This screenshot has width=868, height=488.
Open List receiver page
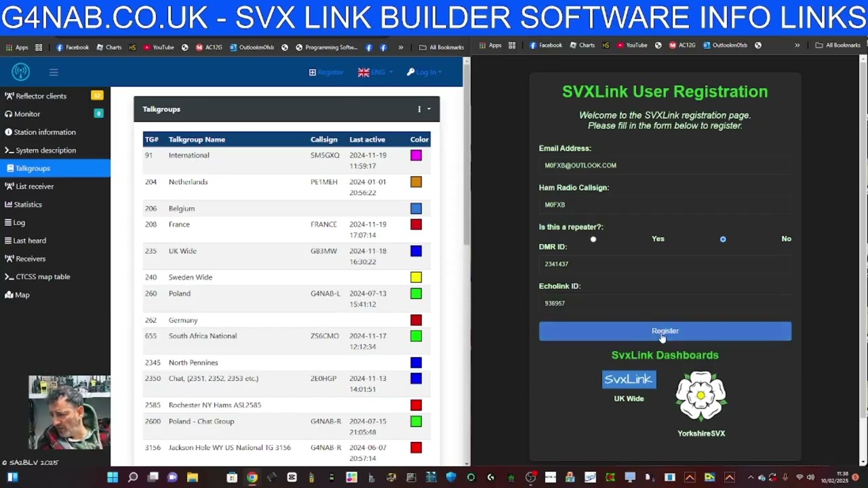point(54,186)
